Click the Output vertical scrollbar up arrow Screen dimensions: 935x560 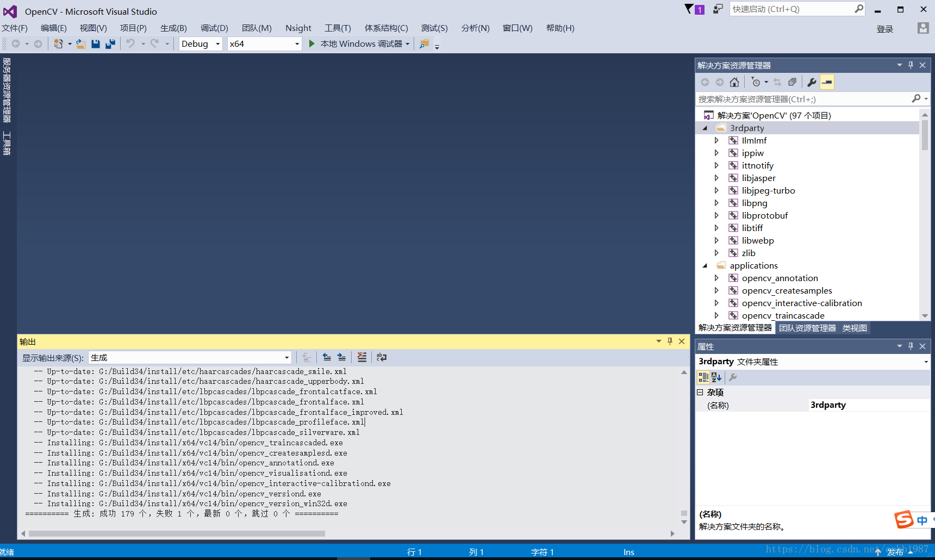coord(684,372)
